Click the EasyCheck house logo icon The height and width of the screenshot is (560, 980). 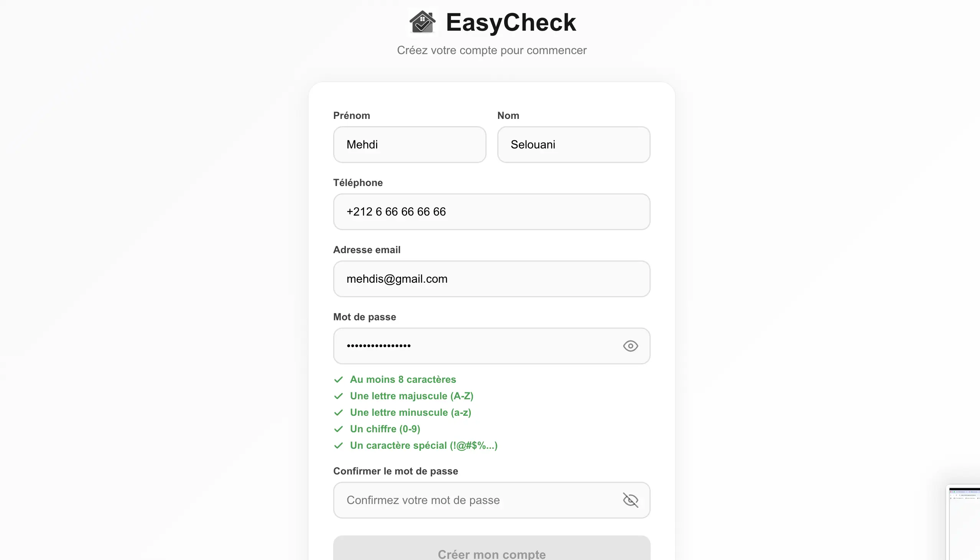[422, 22]
